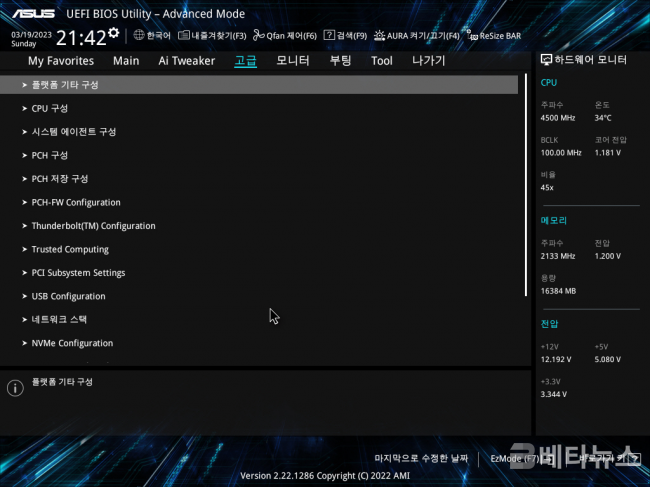This screenshot has width=650, height=487.
Task: Expand PCH 저장 구성 arrow
Action: click(x=24, y=179)
